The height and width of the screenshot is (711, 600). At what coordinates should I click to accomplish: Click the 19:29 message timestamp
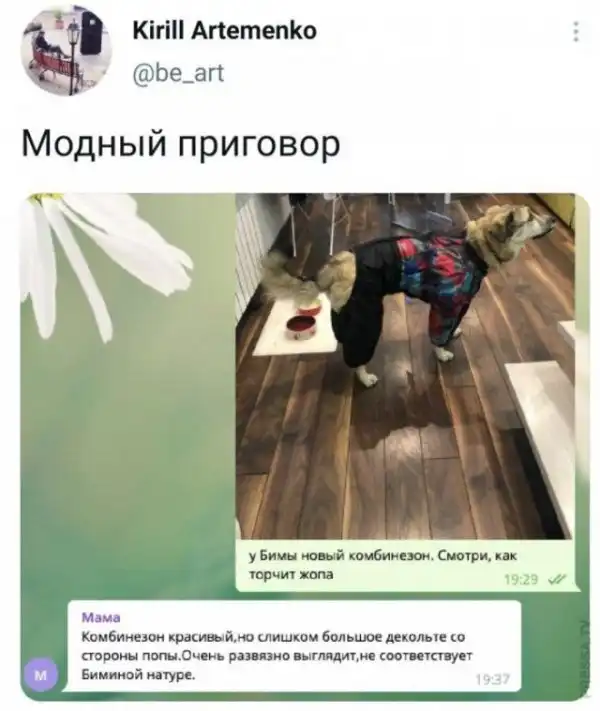pos(521,579)
